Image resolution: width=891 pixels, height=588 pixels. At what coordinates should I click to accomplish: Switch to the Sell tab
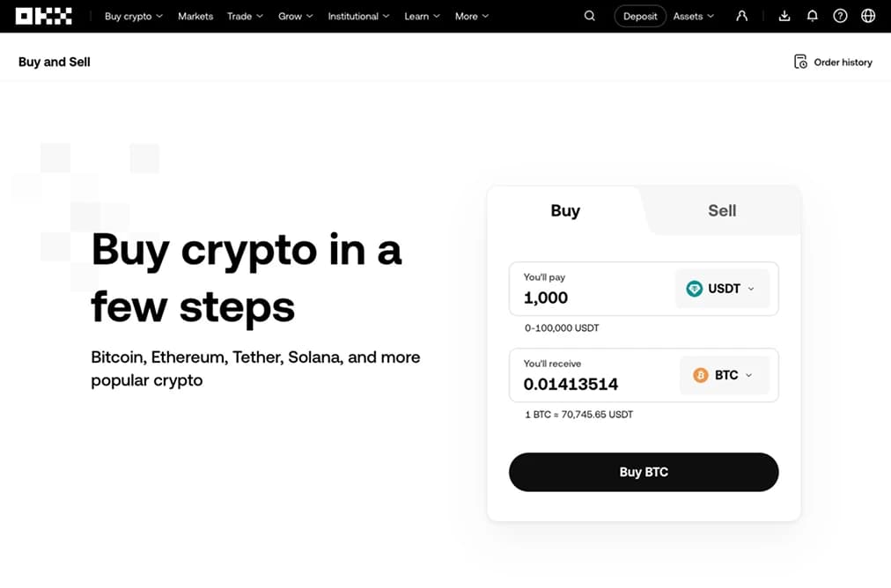(x=722, y=210)
